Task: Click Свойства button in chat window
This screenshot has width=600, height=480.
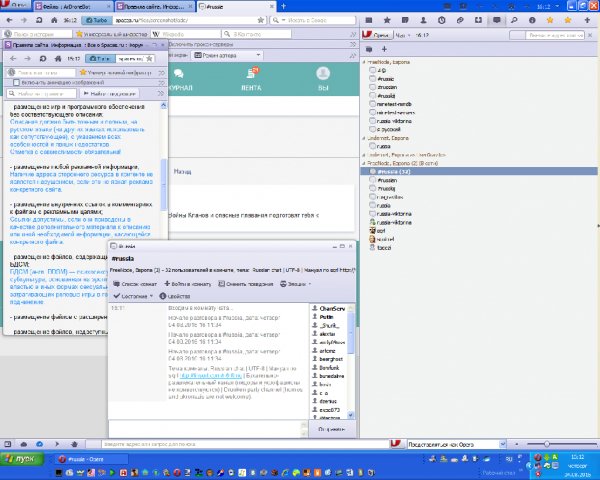Action: coord(174,296)
